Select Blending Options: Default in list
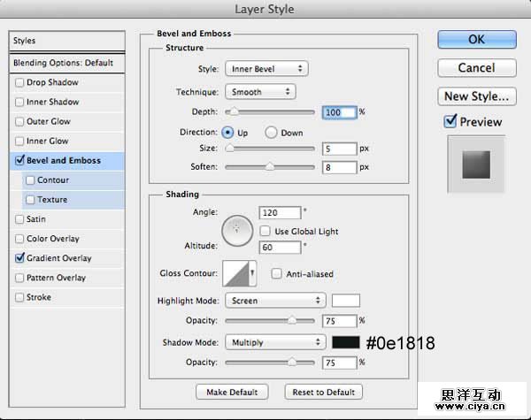The width and height of the screenshot is (531, 420). (63, 64)
